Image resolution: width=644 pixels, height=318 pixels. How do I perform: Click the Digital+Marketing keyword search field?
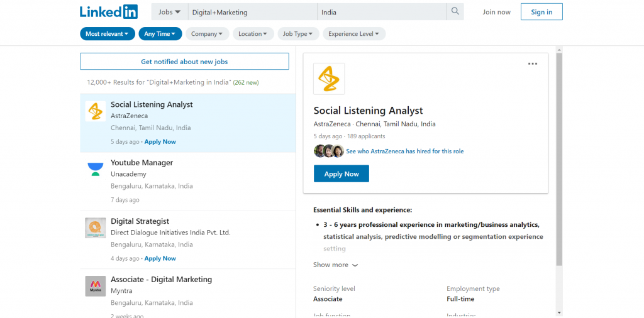click(253, 12)
